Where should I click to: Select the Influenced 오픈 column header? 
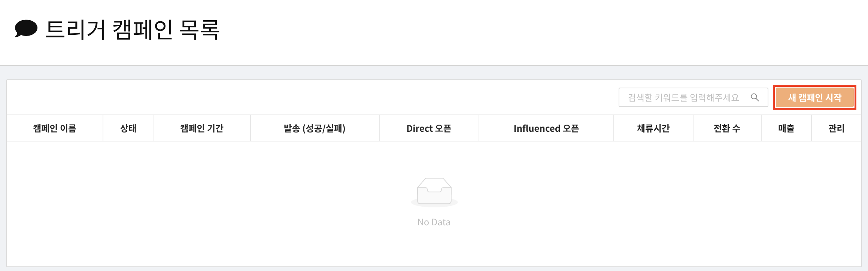pyautogui.click(x=546, y=128)
